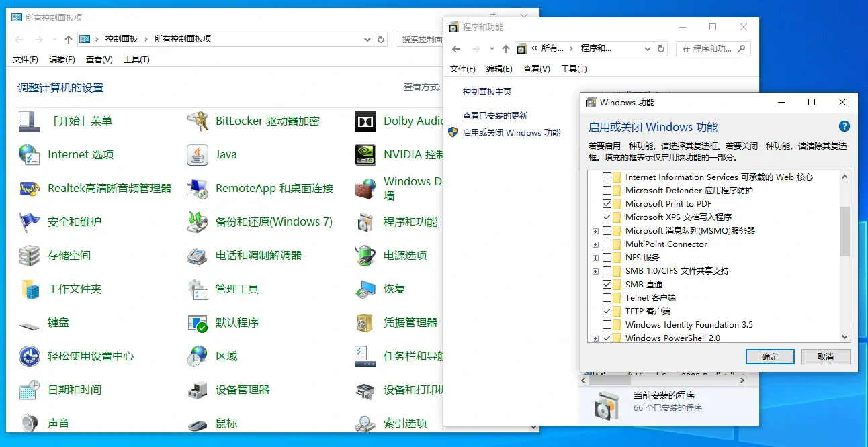Open 日期和时间 calendar icon
This screenshot has height=447, width=868.
[30, 390]
